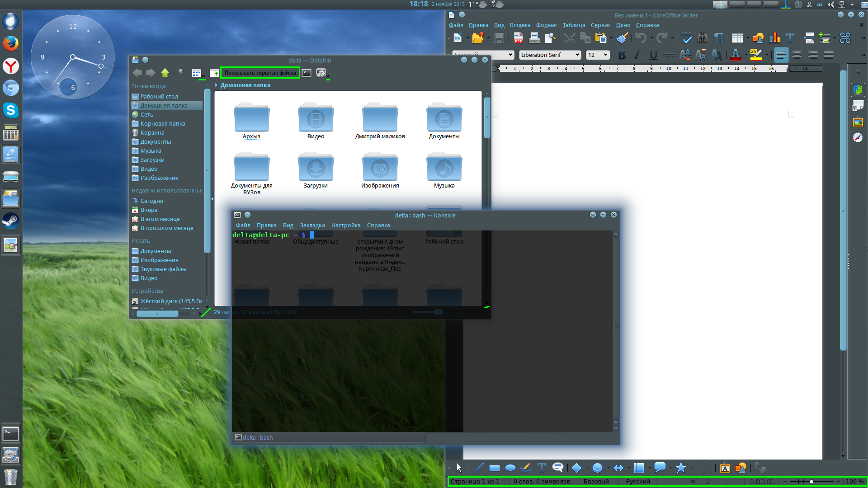The image size is (868, 488).
Task: Toggle formatting marks pilcrow button
Action: pyautogui.click(x=718, y=38)
